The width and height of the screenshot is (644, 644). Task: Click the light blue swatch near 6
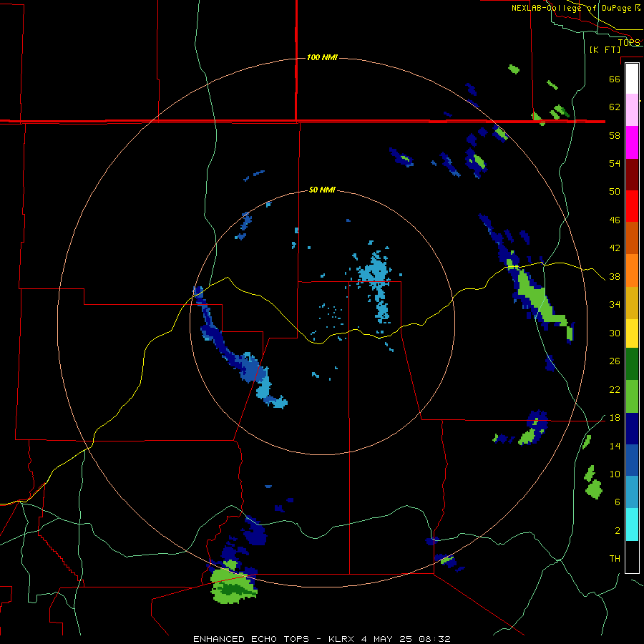point(632,492)
